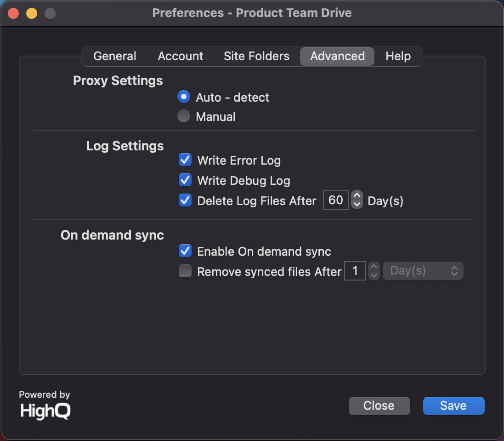504x441 pixels.
Task: Click the Save button
Action: [453, 406]
